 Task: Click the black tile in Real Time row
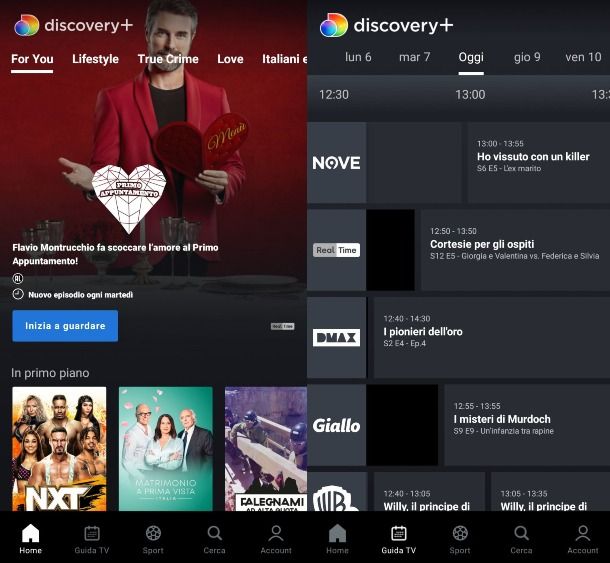390,250
